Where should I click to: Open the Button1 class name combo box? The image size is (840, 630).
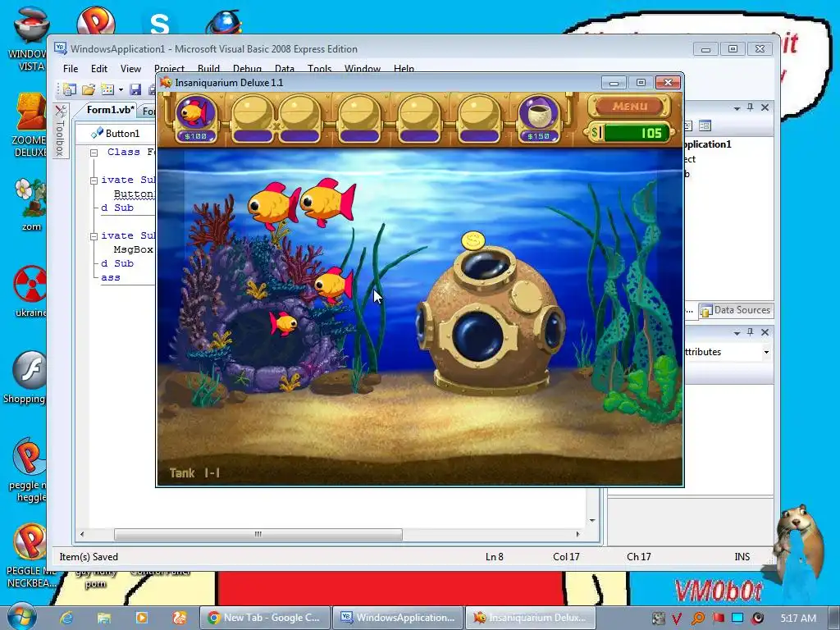(116, 134)
